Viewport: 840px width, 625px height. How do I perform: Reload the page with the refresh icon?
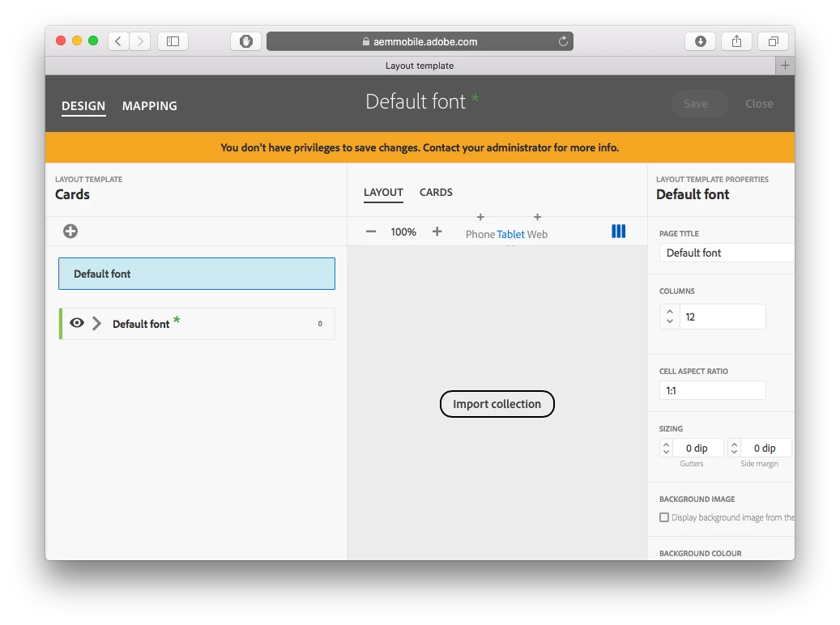point(563,41)
